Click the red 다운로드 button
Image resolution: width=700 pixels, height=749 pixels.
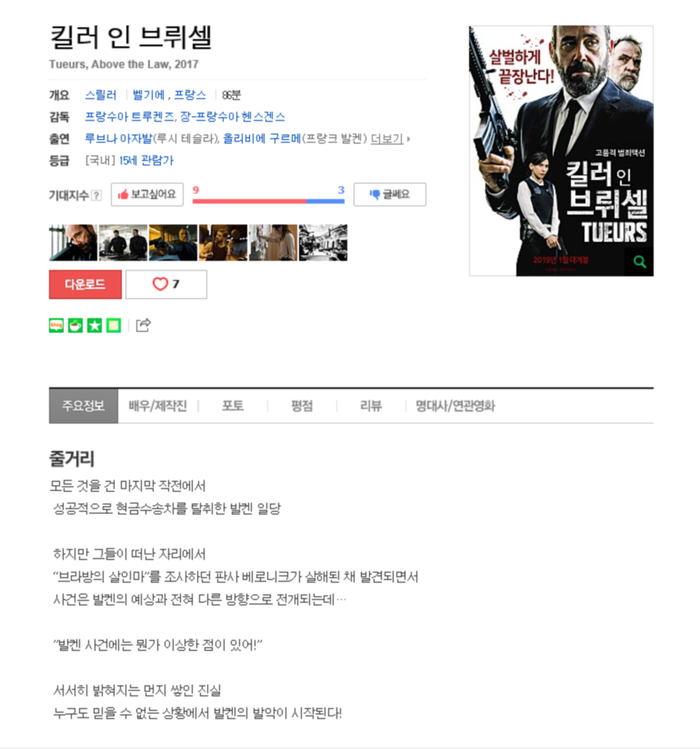pos(85,284)
